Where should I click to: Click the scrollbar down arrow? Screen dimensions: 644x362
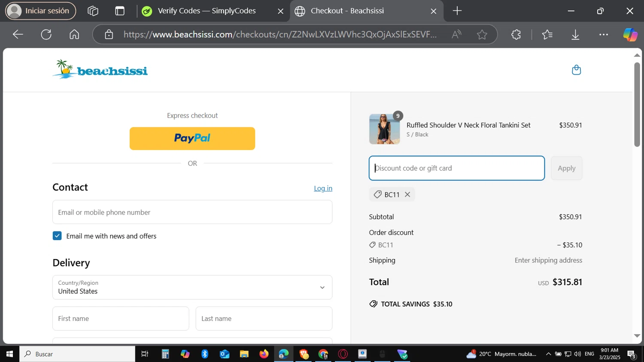(x=637, y=336)
